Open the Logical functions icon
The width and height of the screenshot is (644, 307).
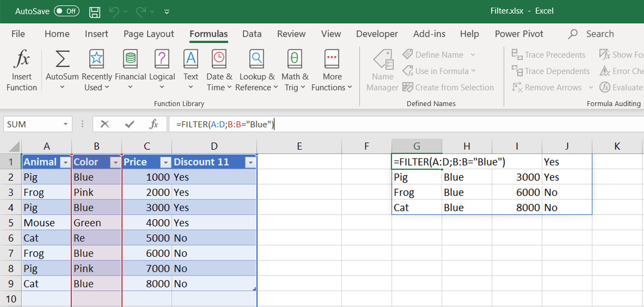(x=162, y=59)
